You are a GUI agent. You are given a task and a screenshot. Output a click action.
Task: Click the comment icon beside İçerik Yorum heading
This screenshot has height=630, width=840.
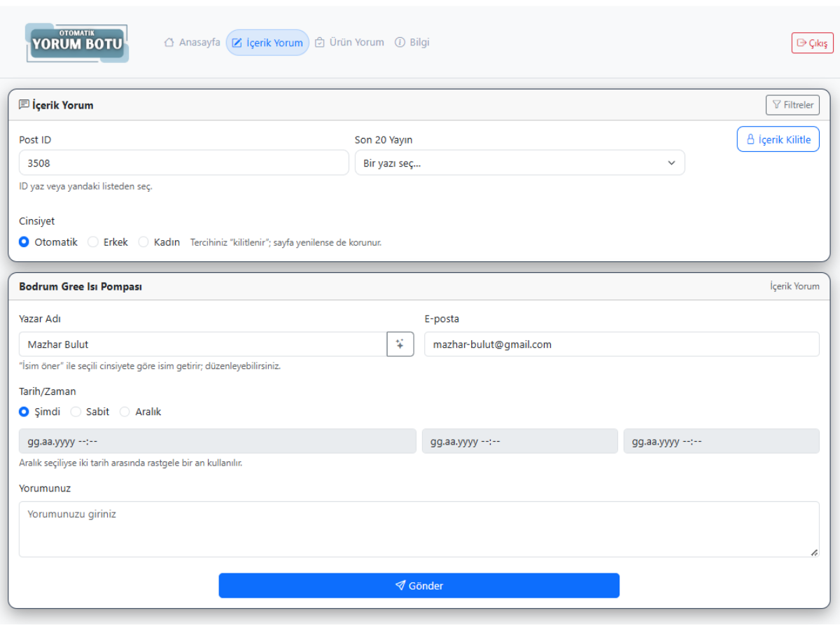coord(24,104)
